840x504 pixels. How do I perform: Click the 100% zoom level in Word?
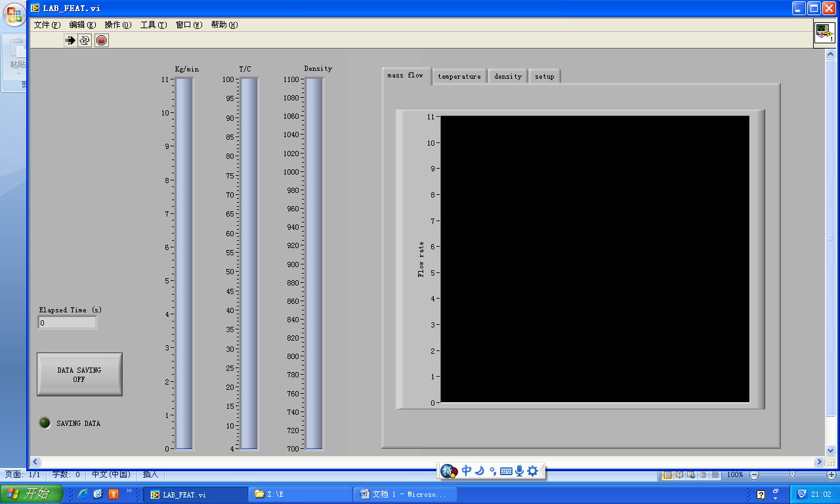(735, 474)
